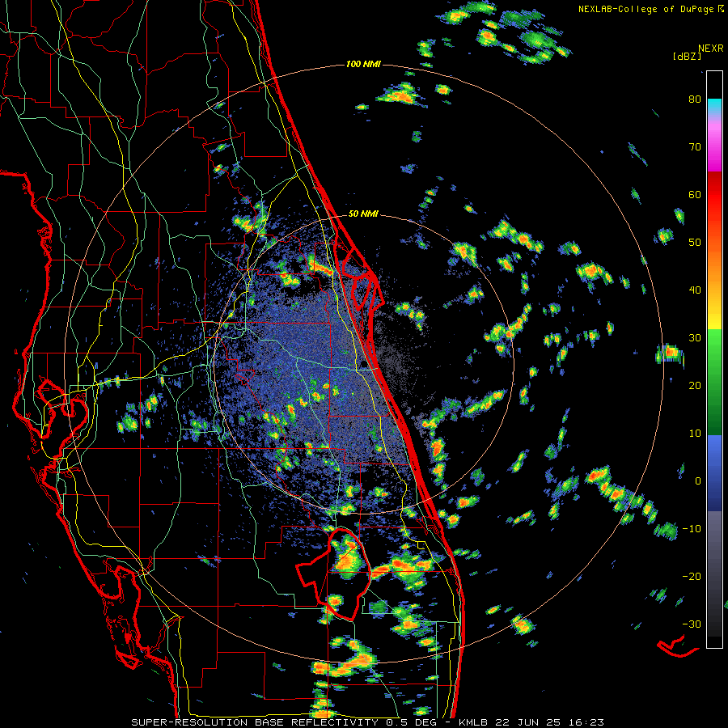Click the 50 value on the dBZ scale
This screenshot has width=728, height=728.
(x=695, y=243)
